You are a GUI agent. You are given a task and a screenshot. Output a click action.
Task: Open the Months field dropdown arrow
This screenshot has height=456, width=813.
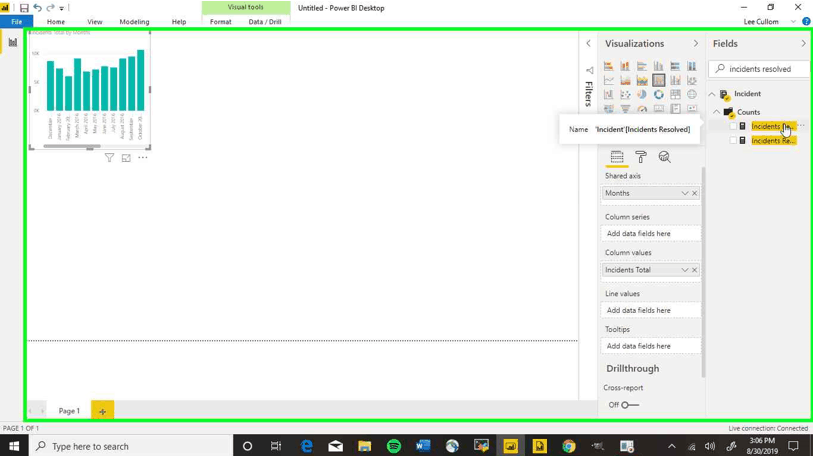point(684,193)
